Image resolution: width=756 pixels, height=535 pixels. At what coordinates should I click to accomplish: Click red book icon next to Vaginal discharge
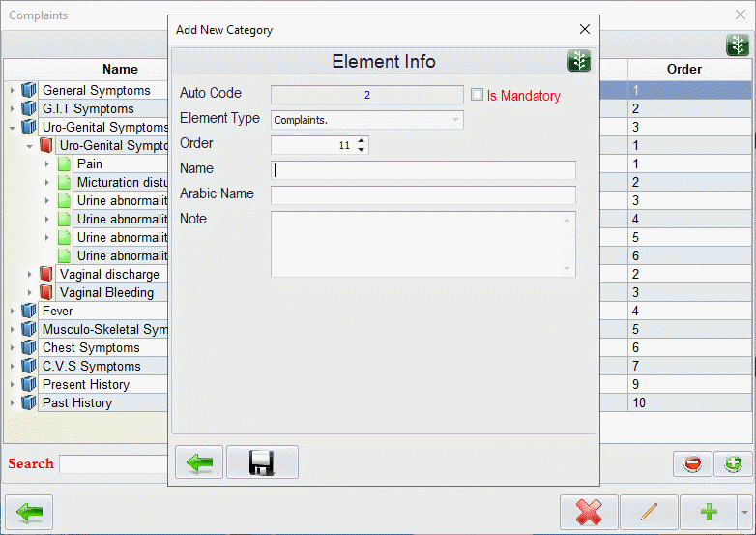46,274
